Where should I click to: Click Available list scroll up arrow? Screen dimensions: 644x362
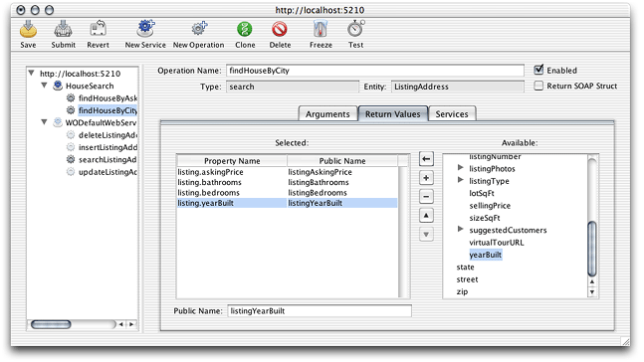(592, 282)
